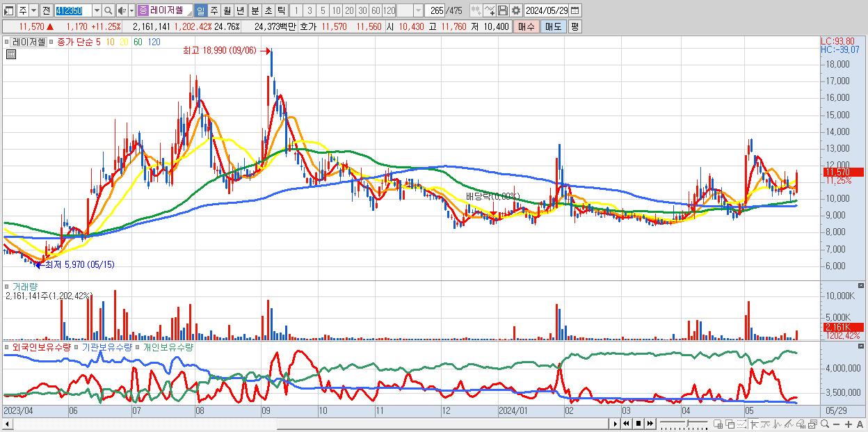Click the 평 button
Viewport: 868px width, 432px height.
574,26
